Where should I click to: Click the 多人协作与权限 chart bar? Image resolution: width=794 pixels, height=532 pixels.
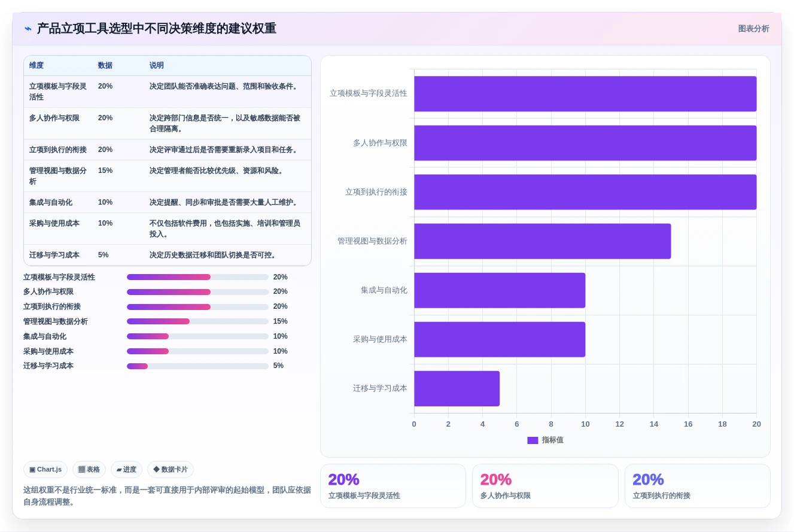pos(585,143)
